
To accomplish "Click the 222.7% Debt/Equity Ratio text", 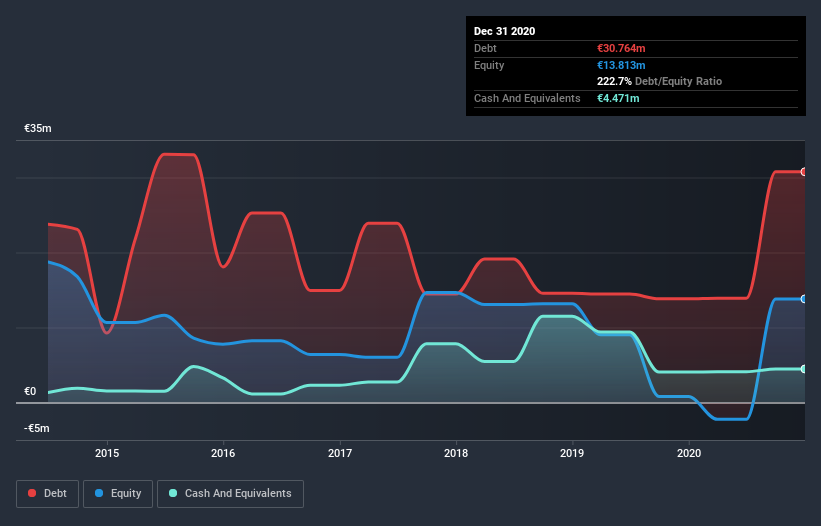I will pyautogui.click(x=659, y=81).
